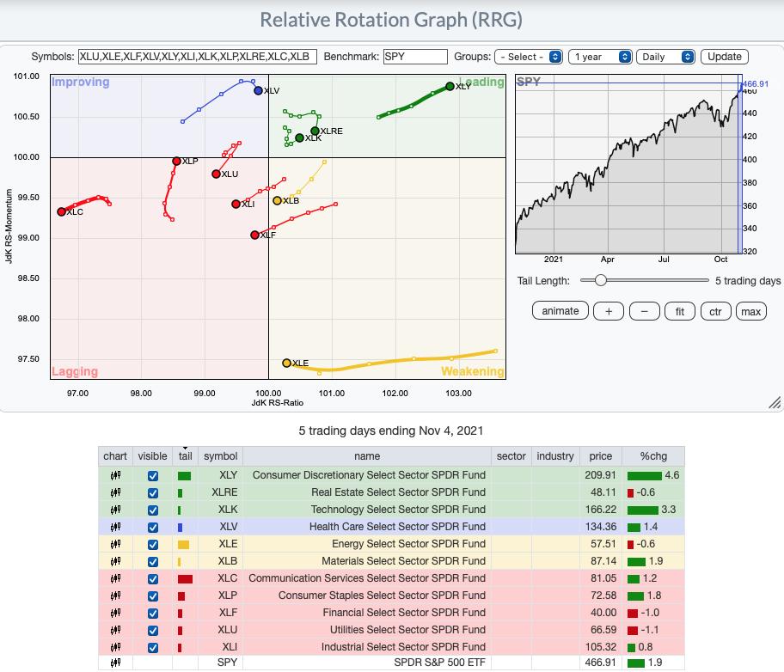Screen dimensions: 784x672
Task: Sort table by tail column
Action: pos(186,456)
